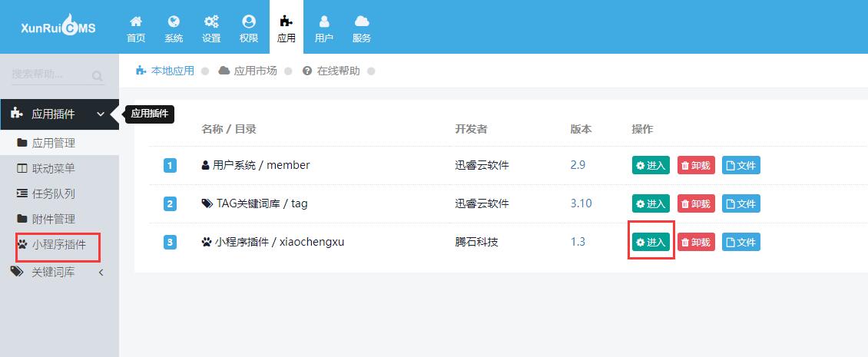
Task: Click the paw icon beside 小程序插件 / xiaochengxu
Action: pyautogui.click(x=207, y=242)
